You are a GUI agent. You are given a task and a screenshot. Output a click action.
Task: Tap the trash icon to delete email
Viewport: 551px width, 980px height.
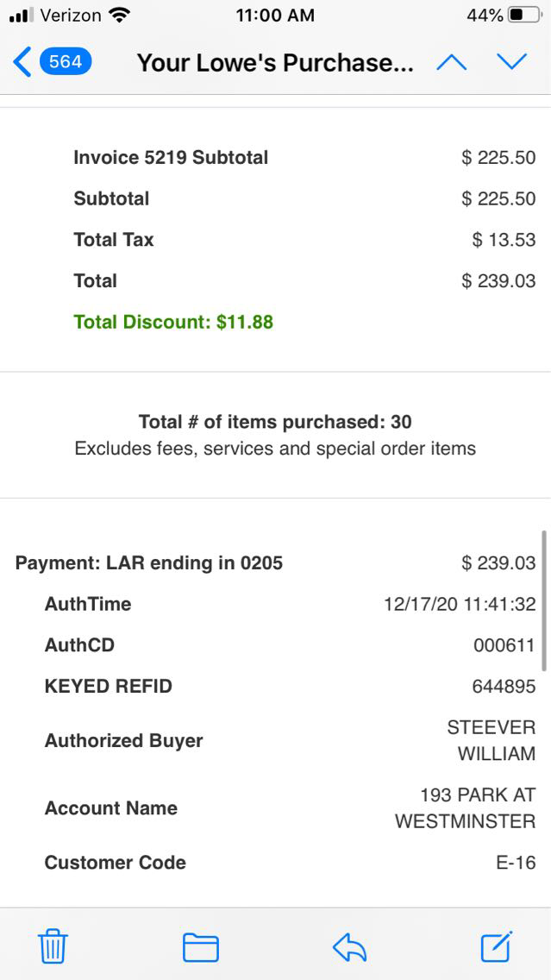pyautogui.click(x=53, y=947)
